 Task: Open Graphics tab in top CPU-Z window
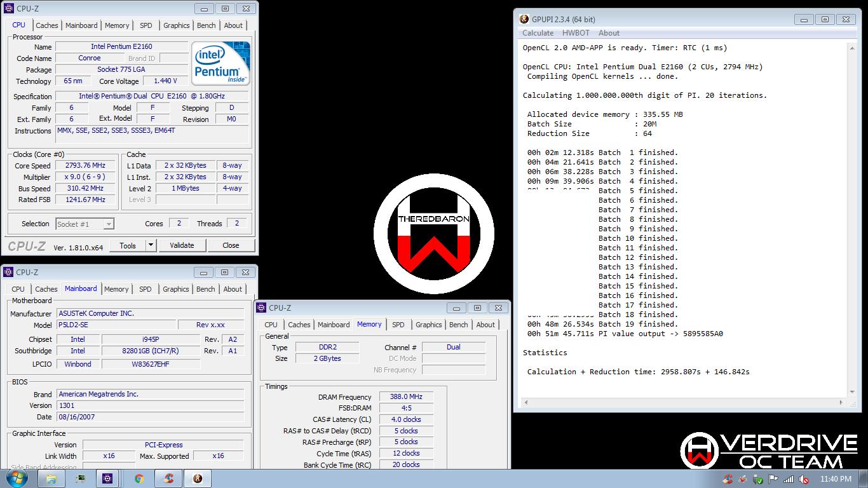click(x=177, y=25)
